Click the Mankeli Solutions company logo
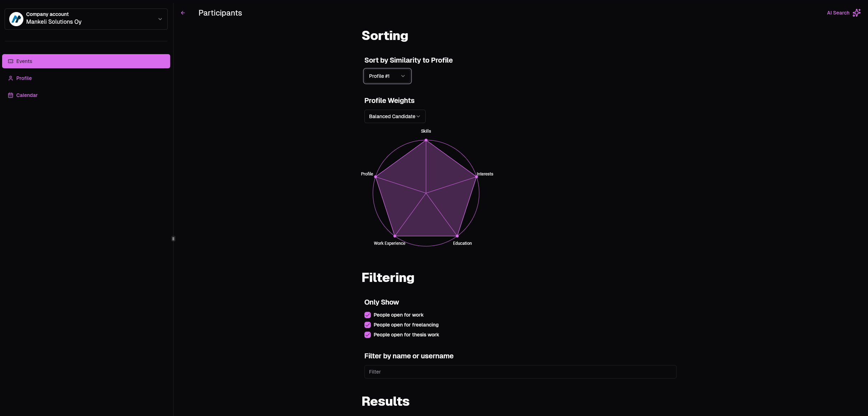Image resolution: width=868 pixels, height=416 pixels. [16, 19]
